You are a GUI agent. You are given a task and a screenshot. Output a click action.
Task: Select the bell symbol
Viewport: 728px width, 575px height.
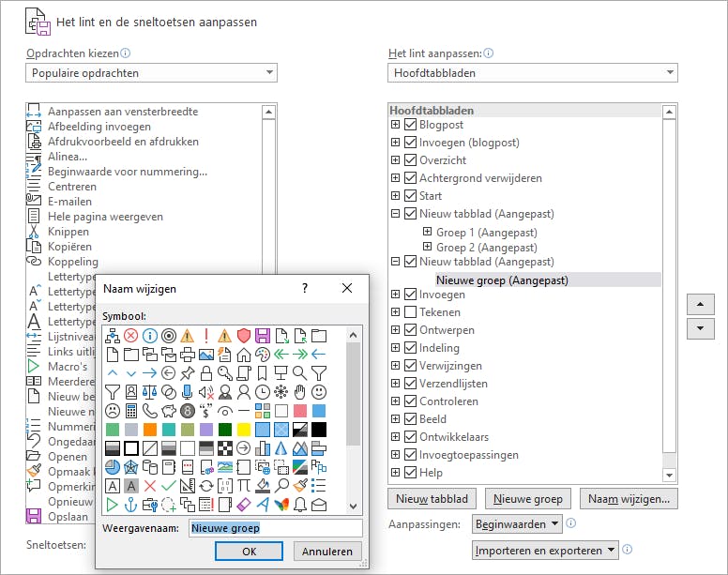[300, 505]
